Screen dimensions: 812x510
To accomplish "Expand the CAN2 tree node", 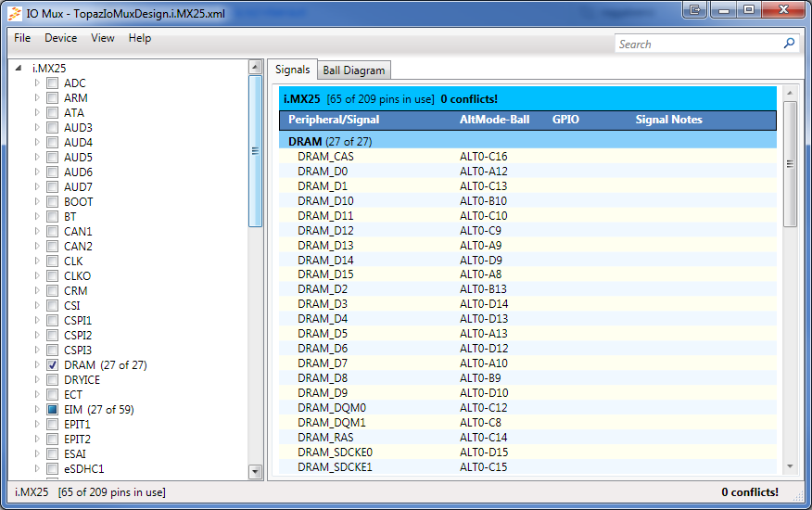I will tap(37, 246).
